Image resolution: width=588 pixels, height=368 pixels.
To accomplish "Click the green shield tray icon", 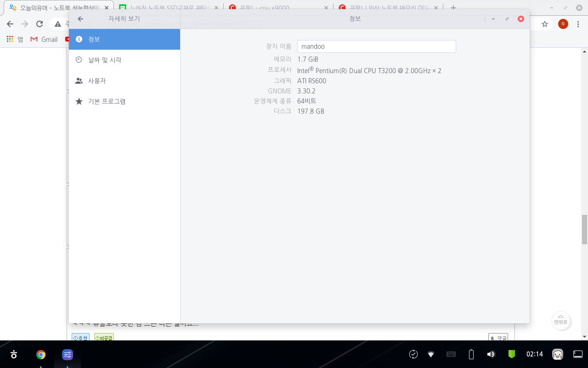I will 511,354.
